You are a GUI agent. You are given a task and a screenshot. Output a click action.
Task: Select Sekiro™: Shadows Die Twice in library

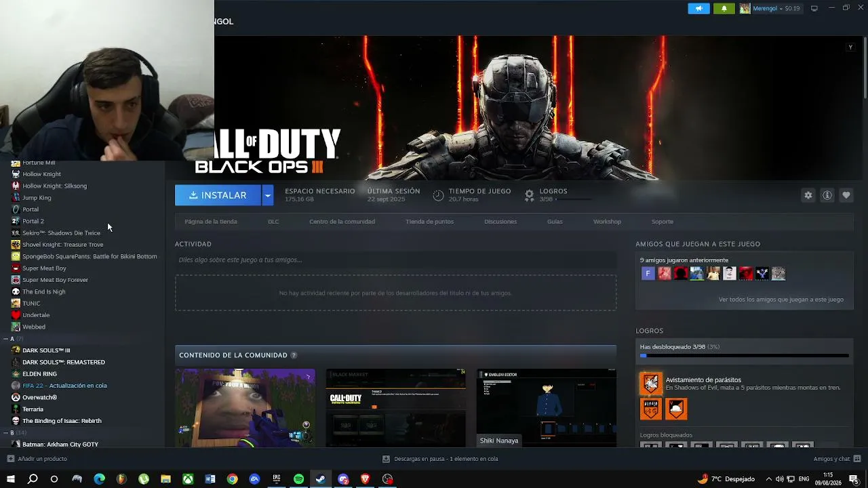click(x=61, y=232)
